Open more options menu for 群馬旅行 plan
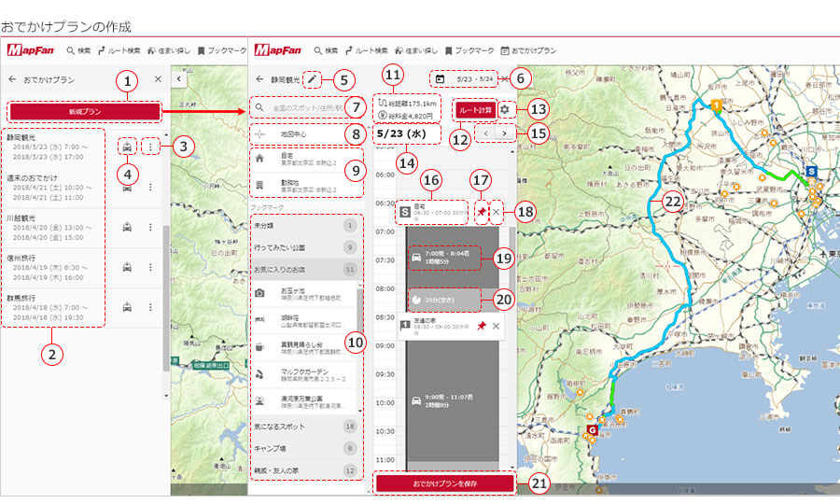The image size is (840, 504). [150, 307]
